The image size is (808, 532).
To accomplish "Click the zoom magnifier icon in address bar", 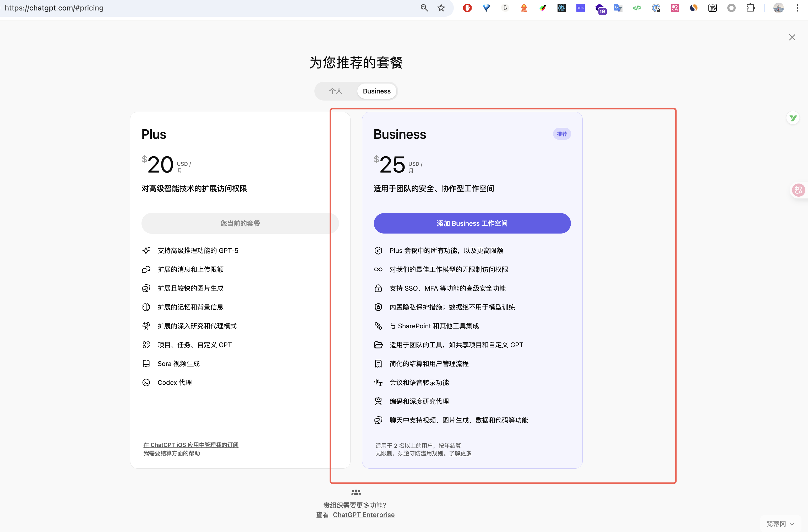I will tap(424, 8).
